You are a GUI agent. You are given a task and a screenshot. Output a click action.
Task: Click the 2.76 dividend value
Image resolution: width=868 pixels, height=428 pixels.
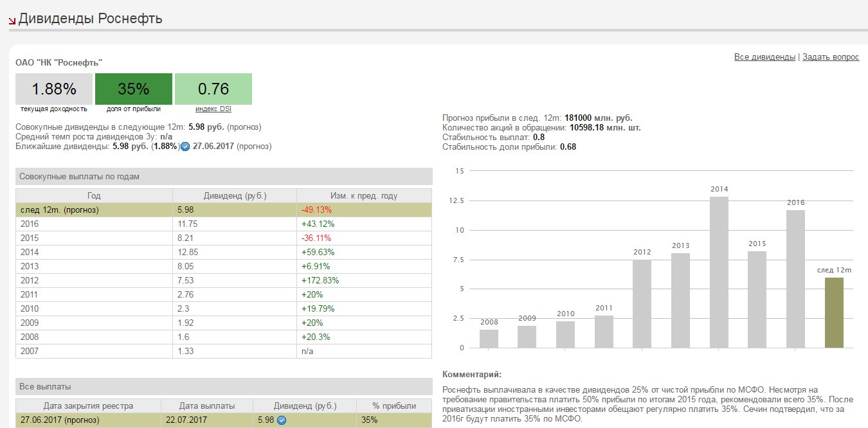[185, 294]
